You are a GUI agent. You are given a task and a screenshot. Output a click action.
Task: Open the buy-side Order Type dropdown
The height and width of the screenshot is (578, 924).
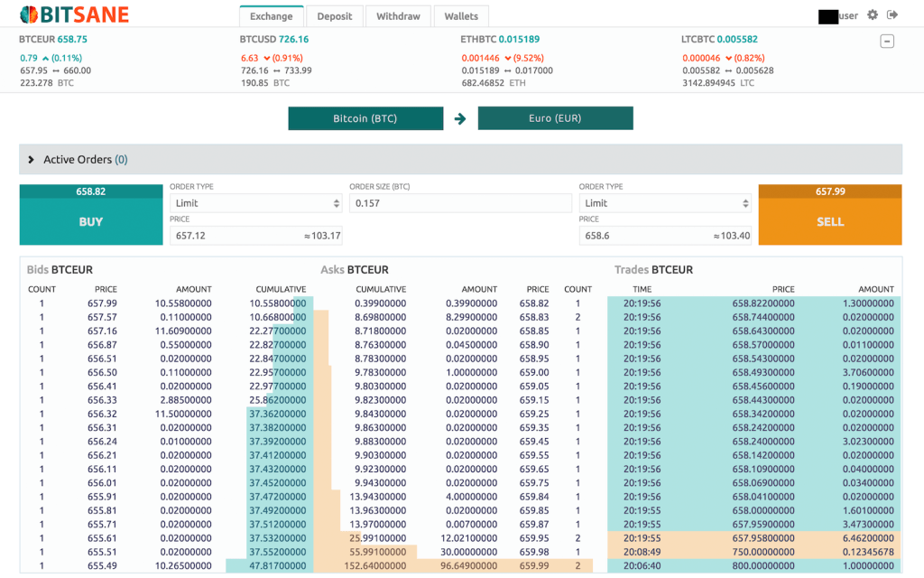tap(255, 203)
